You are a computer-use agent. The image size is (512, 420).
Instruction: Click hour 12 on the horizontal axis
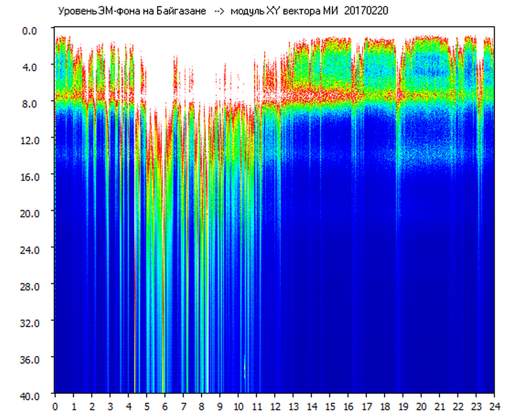pos(275,406)
